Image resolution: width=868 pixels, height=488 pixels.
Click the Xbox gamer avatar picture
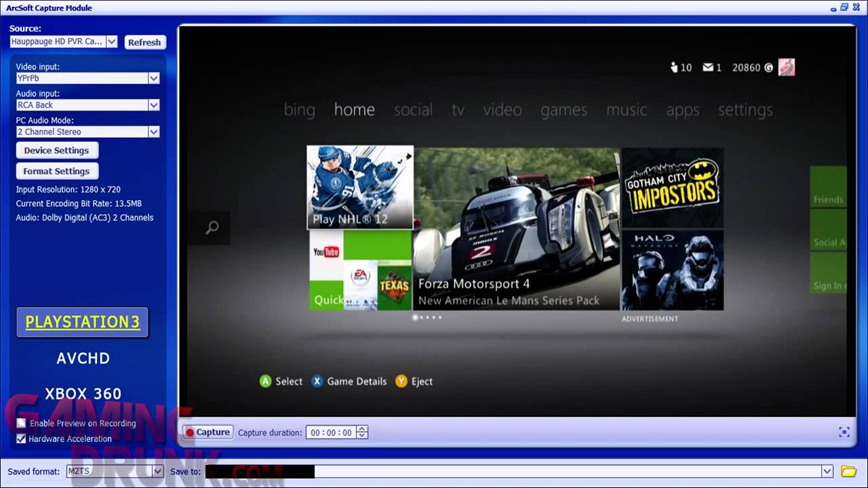pos(787,67)
